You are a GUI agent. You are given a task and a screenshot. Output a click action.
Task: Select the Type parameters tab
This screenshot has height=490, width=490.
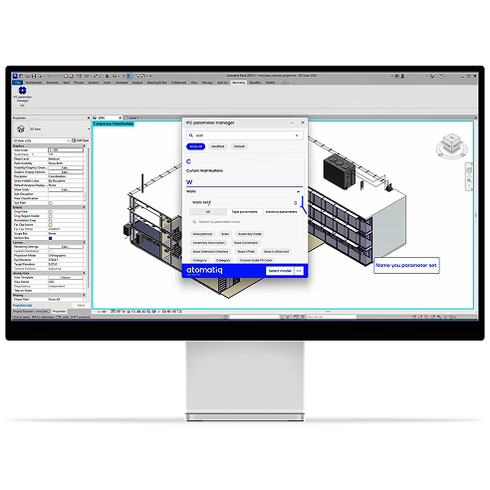245,212
